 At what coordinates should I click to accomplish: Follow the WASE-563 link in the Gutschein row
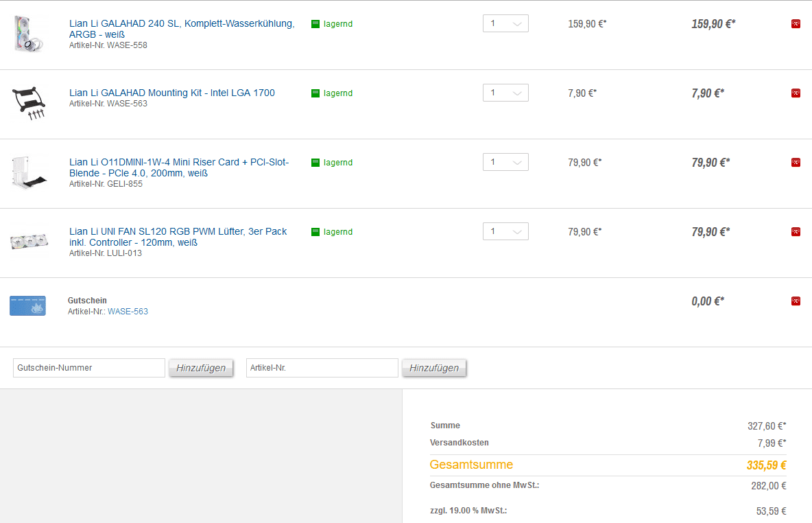pyautogui.click(x=128, y=312)
